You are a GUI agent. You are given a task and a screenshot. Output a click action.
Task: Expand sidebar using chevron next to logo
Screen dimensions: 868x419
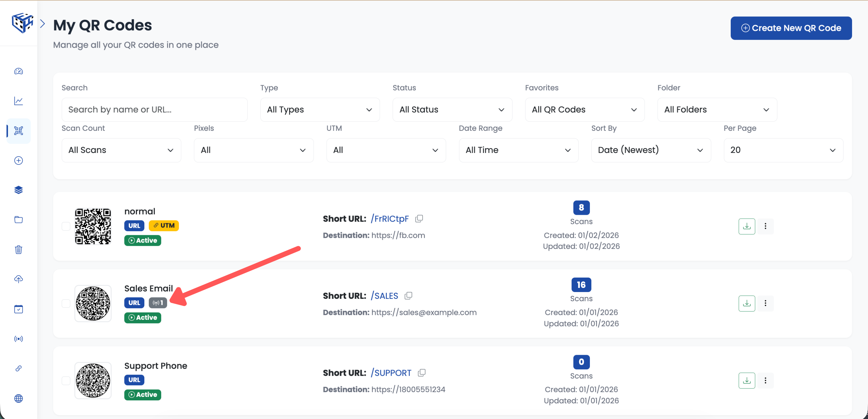[x=43, y=24]
